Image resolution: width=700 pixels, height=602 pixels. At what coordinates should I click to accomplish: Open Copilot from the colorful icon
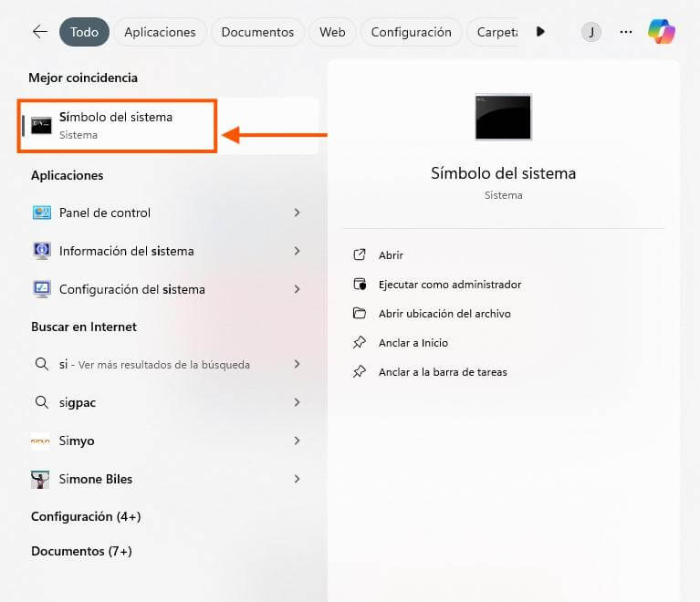point(662,31)
